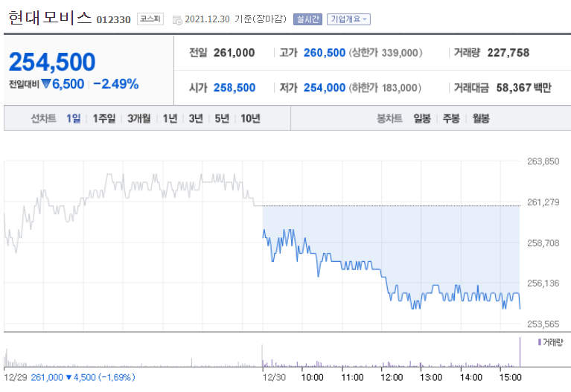The image size is (571, 392).
Task: Select the 10년 line chart tab
Action: pyautogui.click(x=250, y=118)
